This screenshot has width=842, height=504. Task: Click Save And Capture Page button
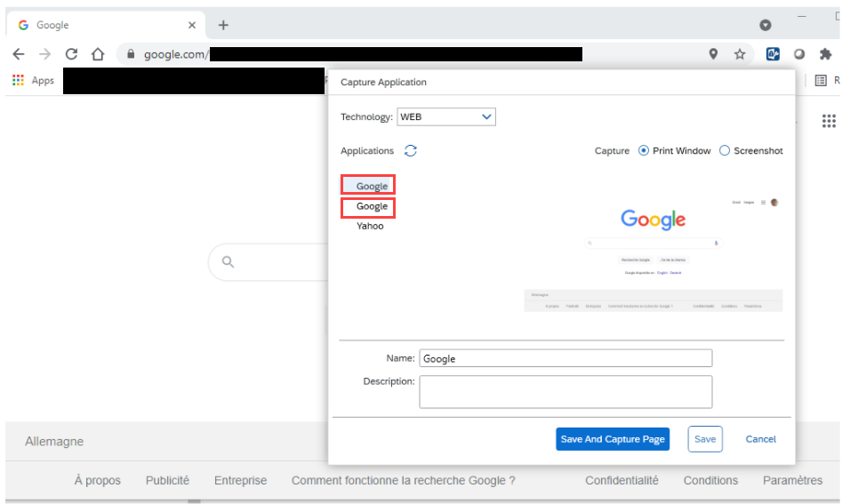(x=613, y=439)
